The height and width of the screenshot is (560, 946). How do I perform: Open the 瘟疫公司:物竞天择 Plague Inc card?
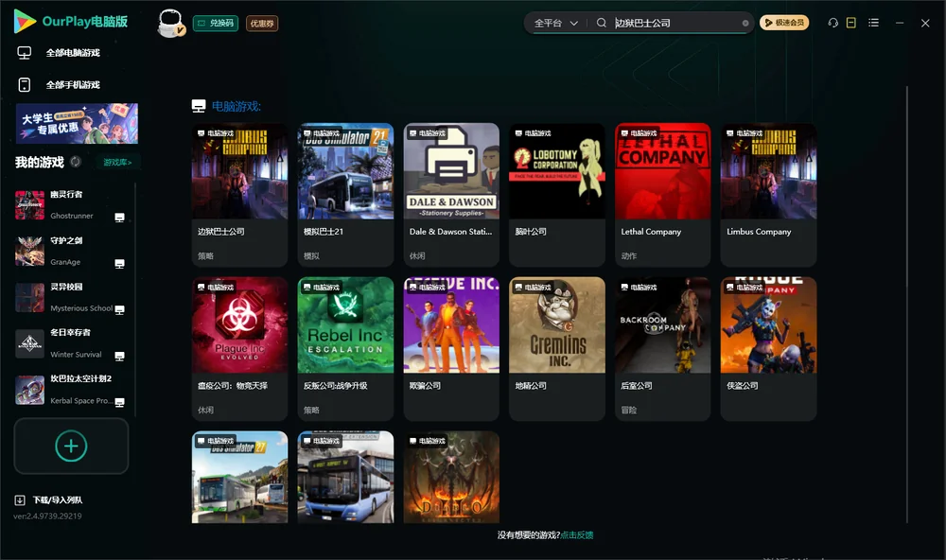(239, 349)
